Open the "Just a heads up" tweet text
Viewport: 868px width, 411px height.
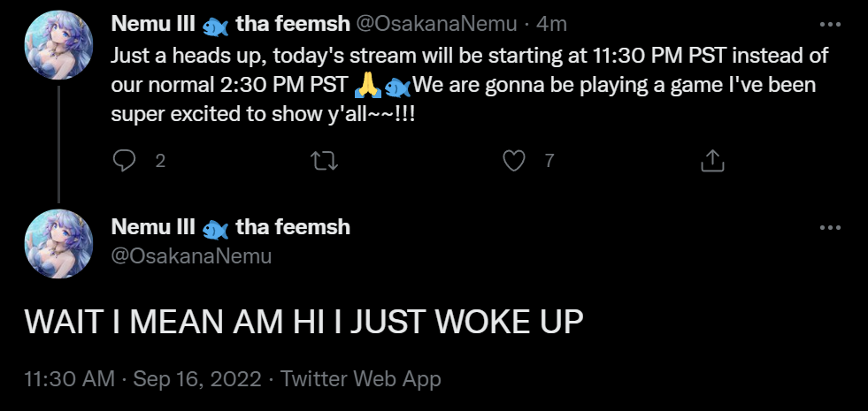(x=469, y=84)
